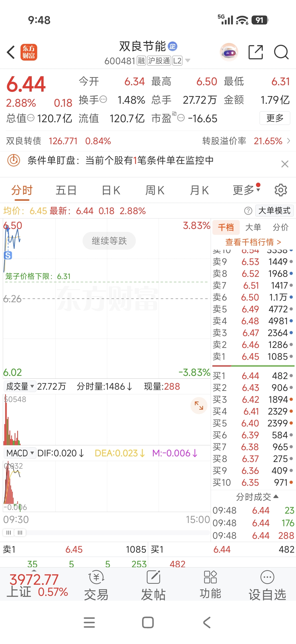The width and height of the screenshot is (296, 644).
Task: Tap bottom 买1 6.44 summary bar
Action: (x=222, y=549)
